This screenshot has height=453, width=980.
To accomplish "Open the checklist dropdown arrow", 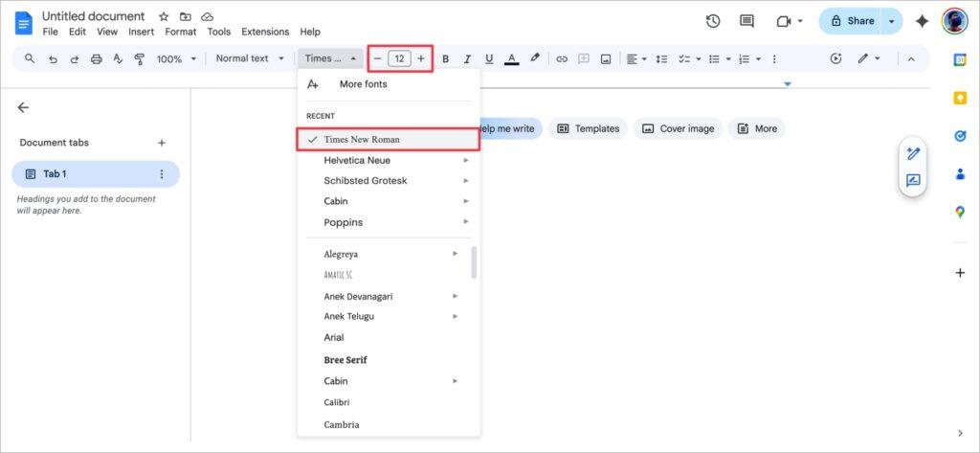I will pyautogui.click(x=698, y=58).
